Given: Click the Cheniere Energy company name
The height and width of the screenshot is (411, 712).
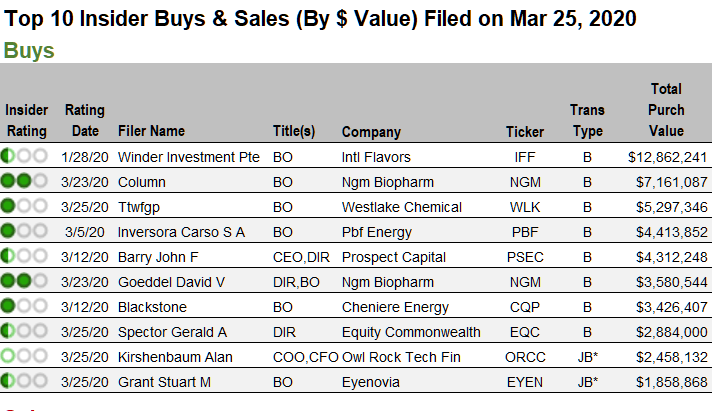Looking at the screenshot, I should 390,307.
